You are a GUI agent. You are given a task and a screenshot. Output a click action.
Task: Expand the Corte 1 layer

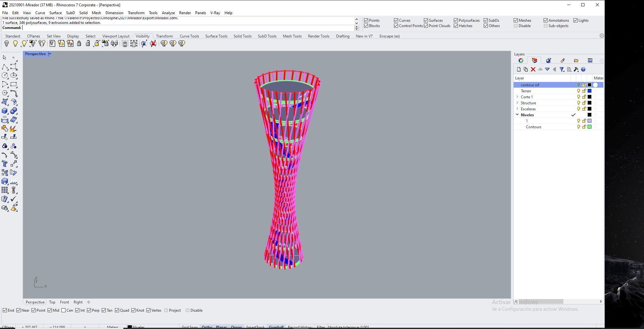[517, 97]
